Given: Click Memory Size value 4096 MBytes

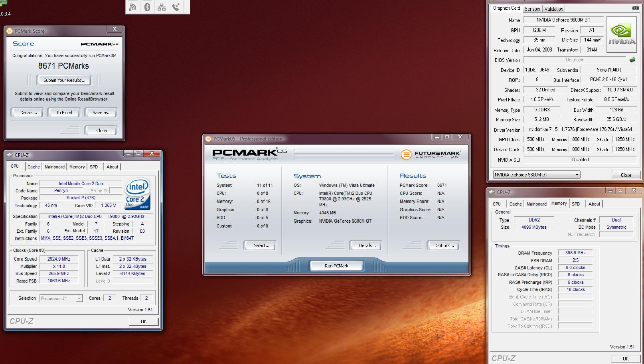Looking at the screenshot, I should coord(534,227).
